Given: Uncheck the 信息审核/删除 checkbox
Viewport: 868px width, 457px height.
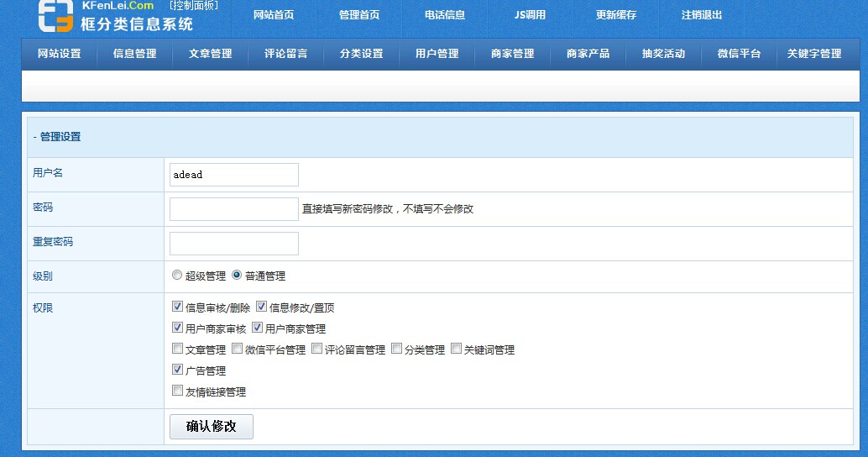Looking at the screenshot, I should point(177,307).
